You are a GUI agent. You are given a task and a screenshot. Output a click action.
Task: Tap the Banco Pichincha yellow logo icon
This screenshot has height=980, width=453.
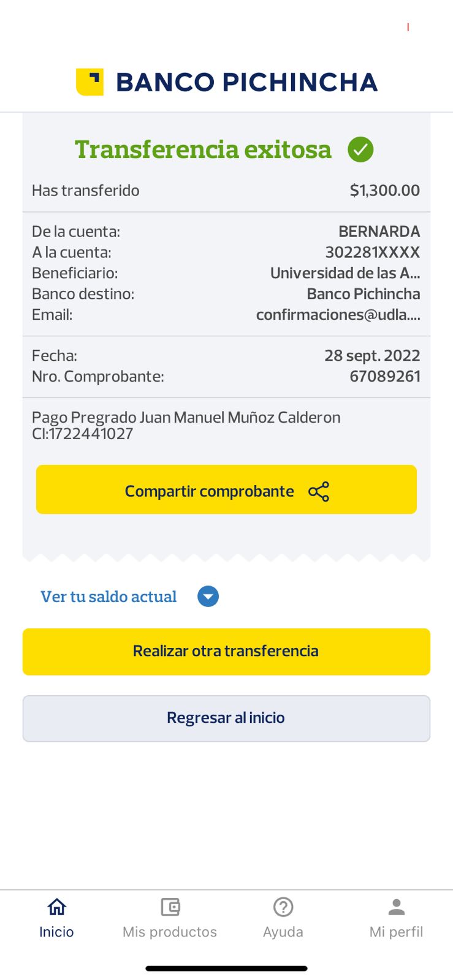click(89, 82)
